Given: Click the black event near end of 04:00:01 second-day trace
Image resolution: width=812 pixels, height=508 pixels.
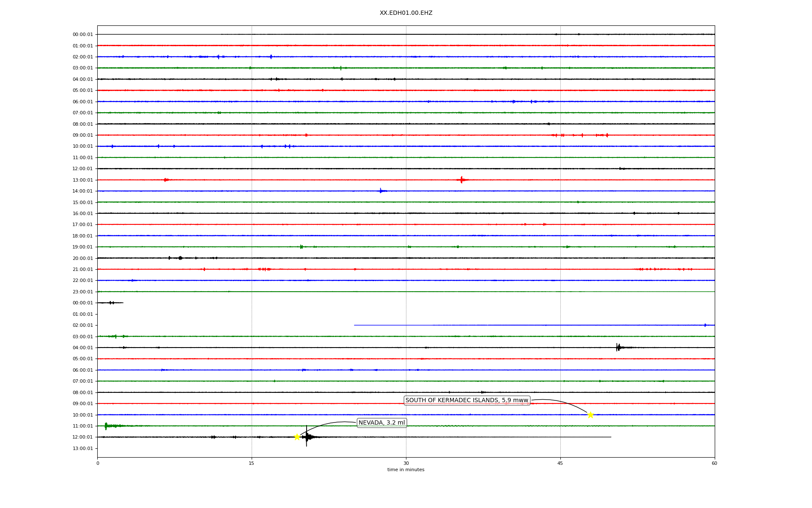Looking at the screenshot, I should tap(618, 348).
